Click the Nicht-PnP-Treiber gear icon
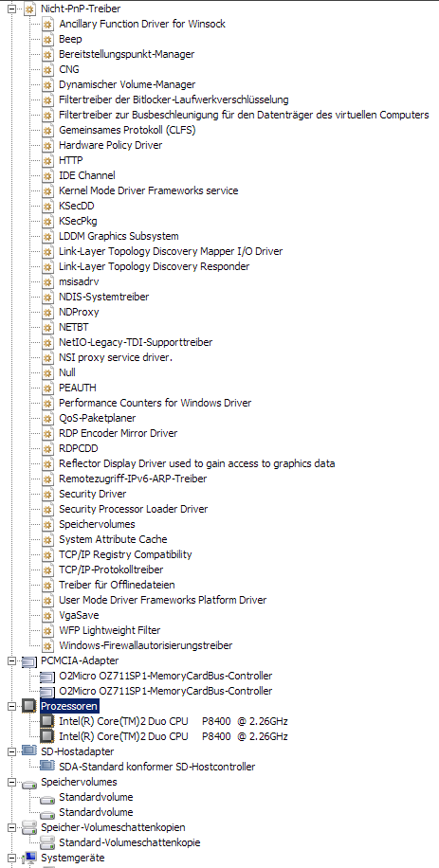 29,9
